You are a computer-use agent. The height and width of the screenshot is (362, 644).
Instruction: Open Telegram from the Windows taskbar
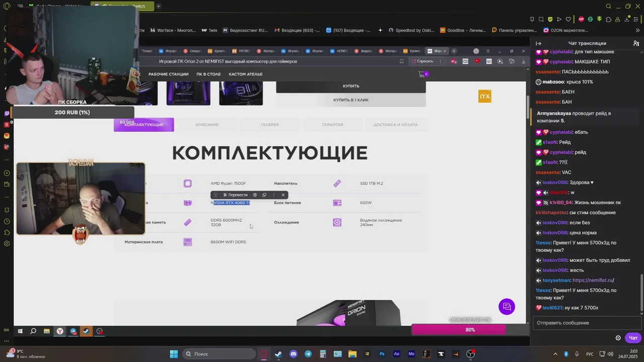tap(308, 354)
